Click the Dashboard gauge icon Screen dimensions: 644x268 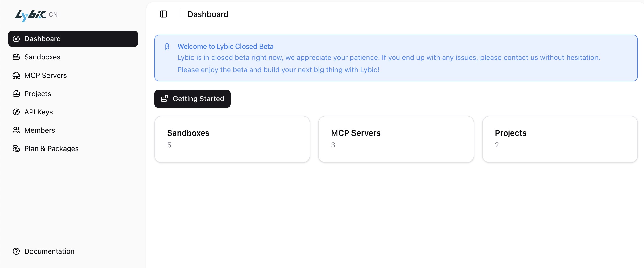(16, 39)
